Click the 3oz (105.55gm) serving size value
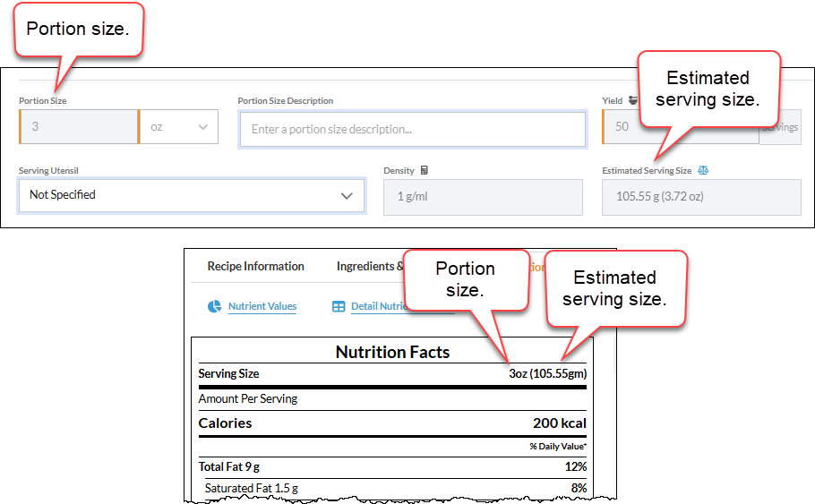 [x=547, y=373]
